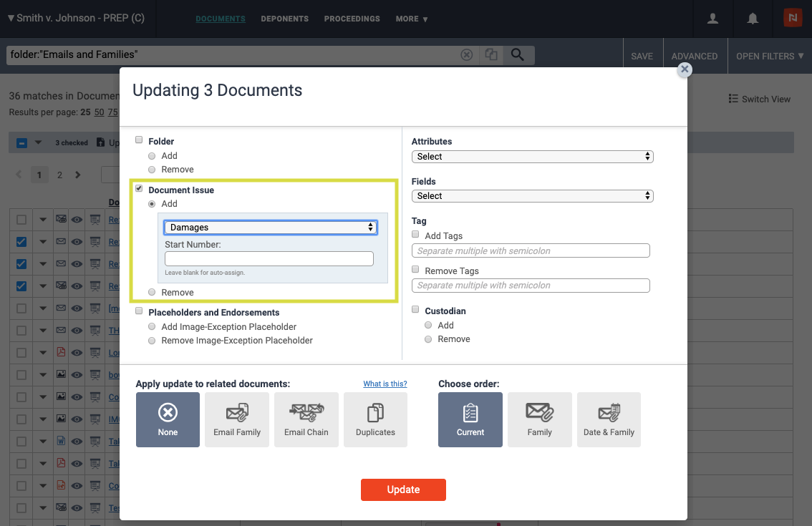Click the Add Tags text field
The image size is (812, 526).
[x=531, y=250]
